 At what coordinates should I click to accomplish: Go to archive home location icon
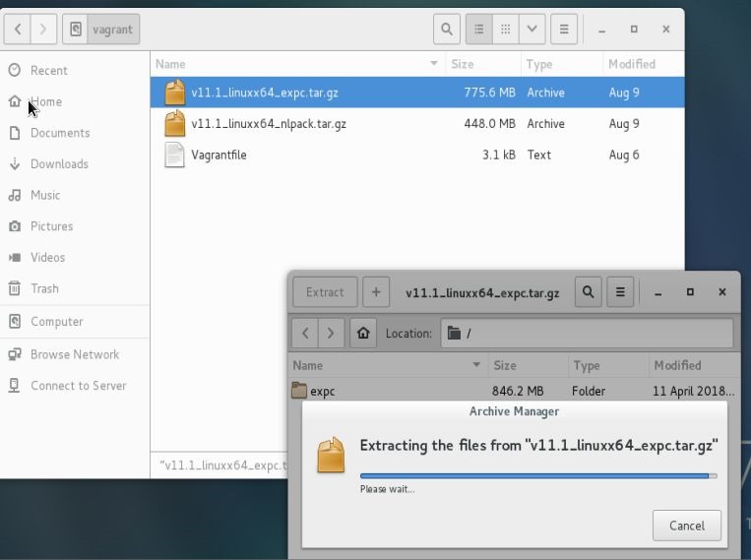click(x=363, y=334)
